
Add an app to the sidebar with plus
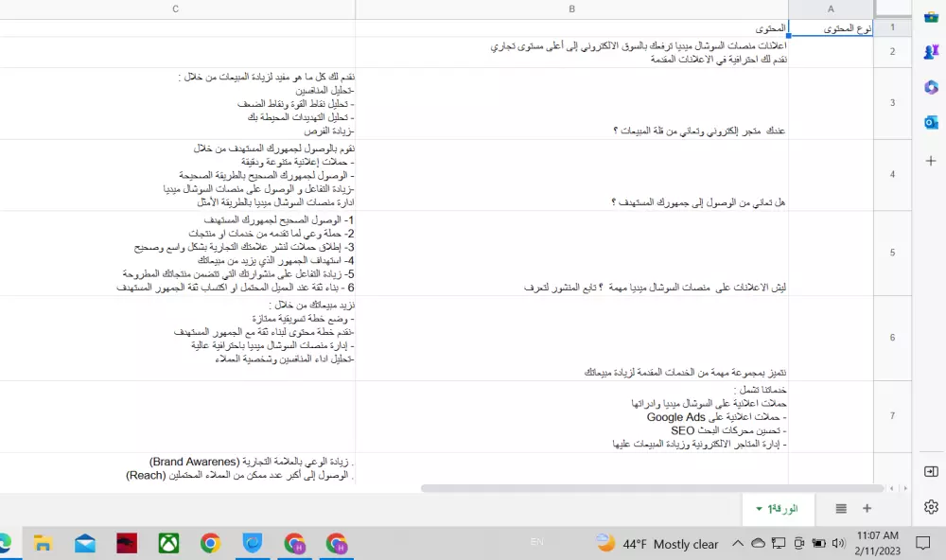pyautogui.click(x=931, y=161)
